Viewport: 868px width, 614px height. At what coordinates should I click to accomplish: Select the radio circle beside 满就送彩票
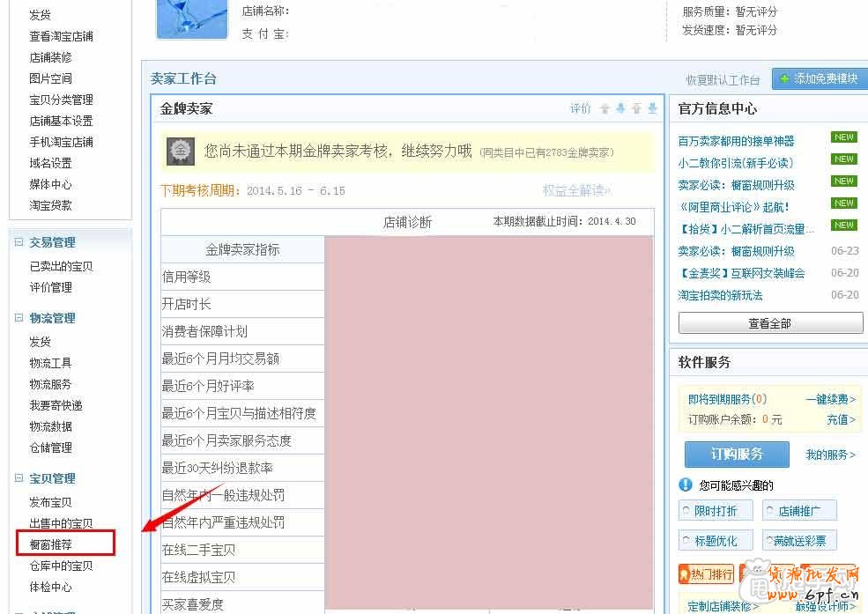click(x=768, y=540)
